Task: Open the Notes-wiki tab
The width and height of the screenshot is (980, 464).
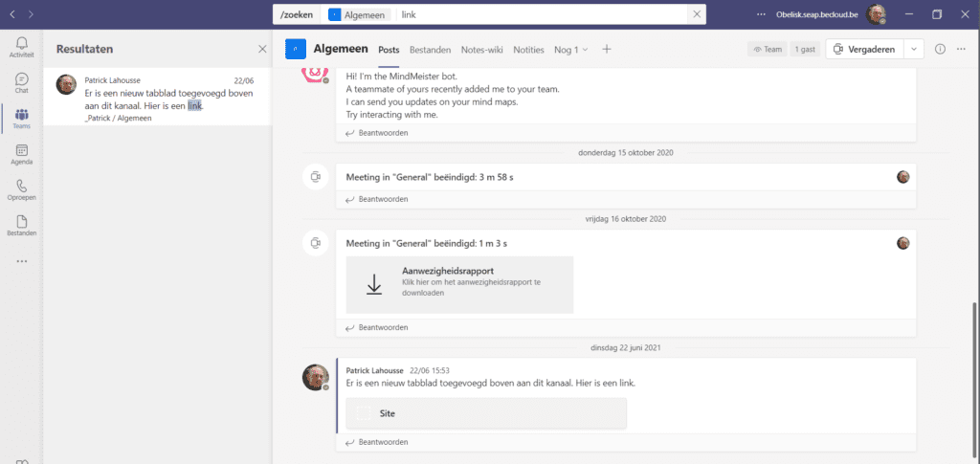Action: click(x=482, y=50)
